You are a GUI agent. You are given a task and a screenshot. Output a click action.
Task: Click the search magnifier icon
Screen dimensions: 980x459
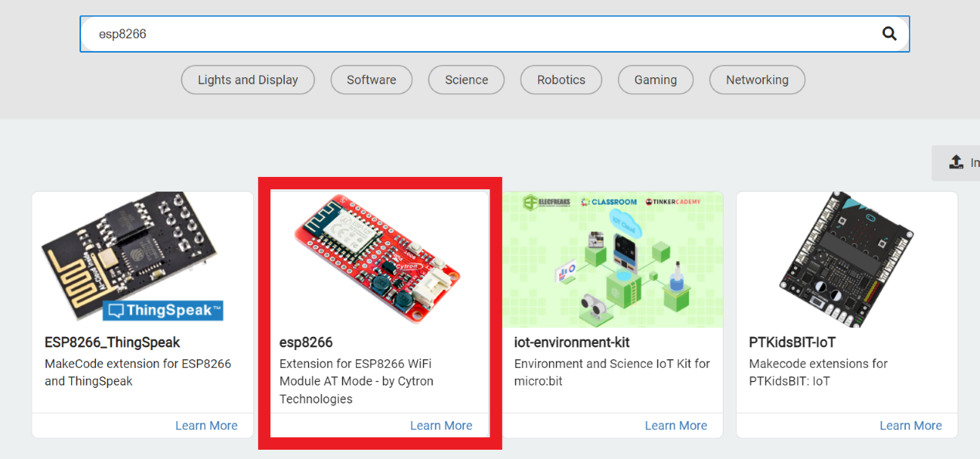click(x=889, y=34)
